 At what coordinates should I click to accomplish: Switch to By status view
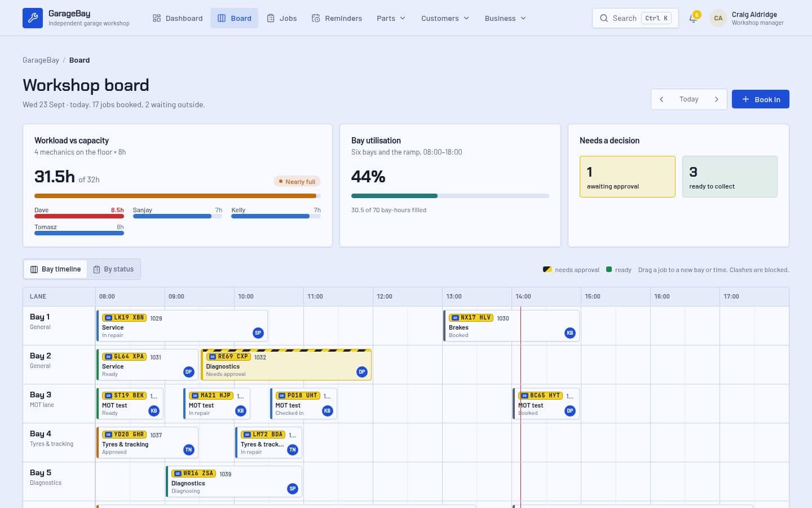click(113, 269)
